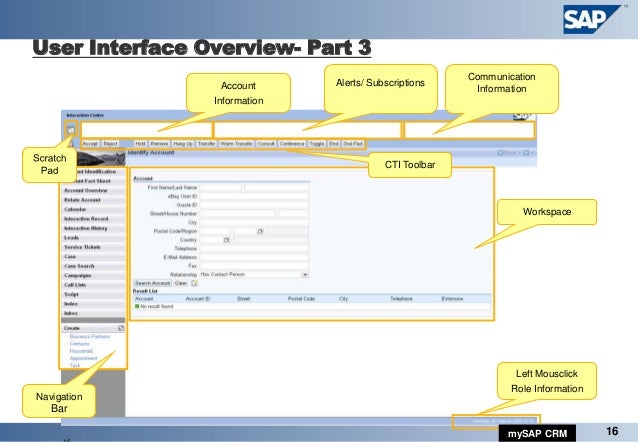This screenshot has width=638, height=442.
Task: Click the Transfer button
Action: point(206,144)
